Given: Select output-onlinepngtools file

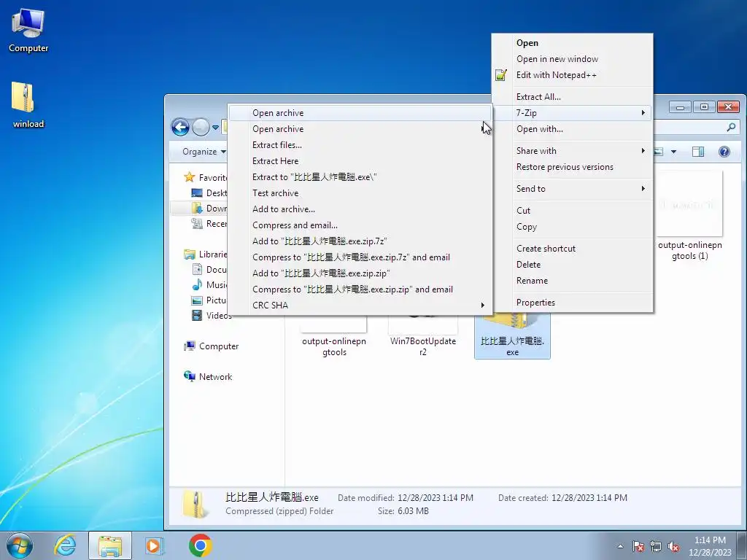Looking at the screenshot, I should 334,335.
